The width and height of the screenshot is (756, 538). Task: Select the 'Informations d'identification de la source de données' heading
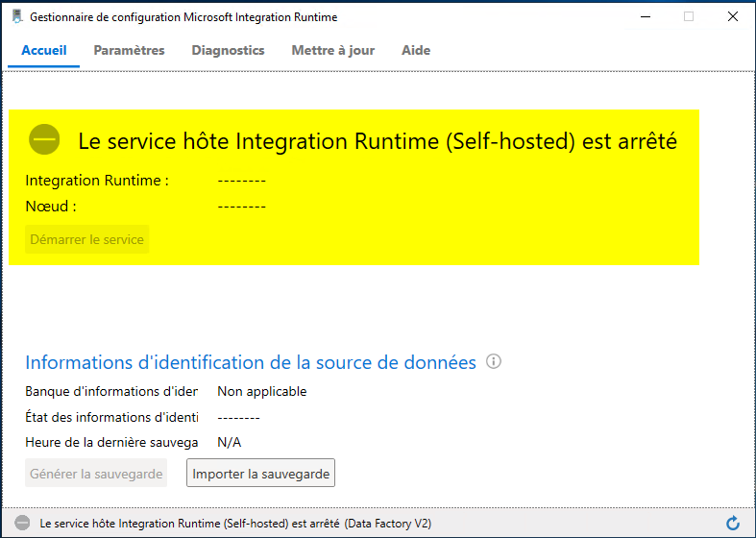tap(251, 362)
